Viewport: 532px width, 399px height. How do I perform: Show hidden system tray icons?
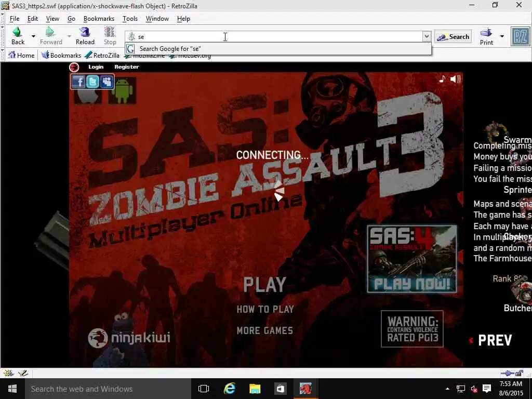click(x=447, y=389)
